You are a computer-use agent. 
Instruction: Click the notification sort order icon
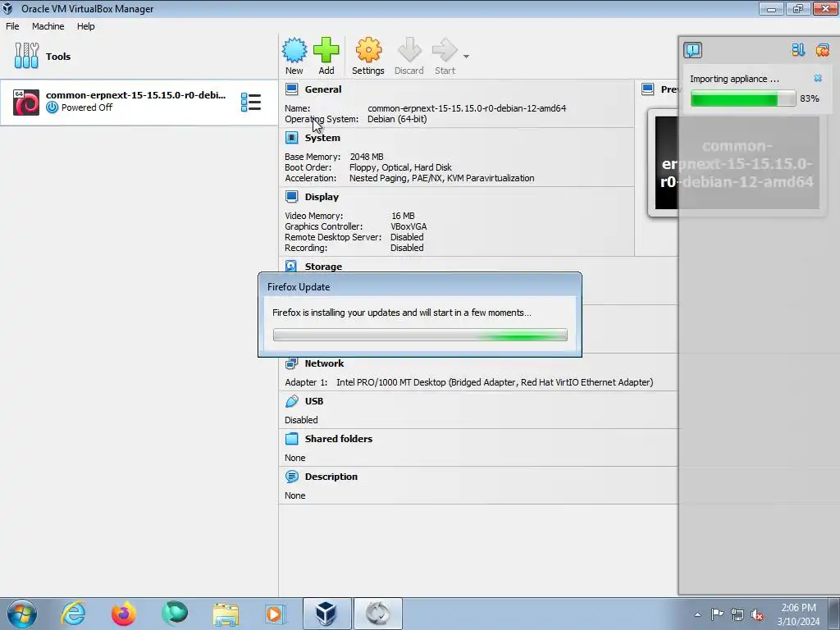click(798, 50)
